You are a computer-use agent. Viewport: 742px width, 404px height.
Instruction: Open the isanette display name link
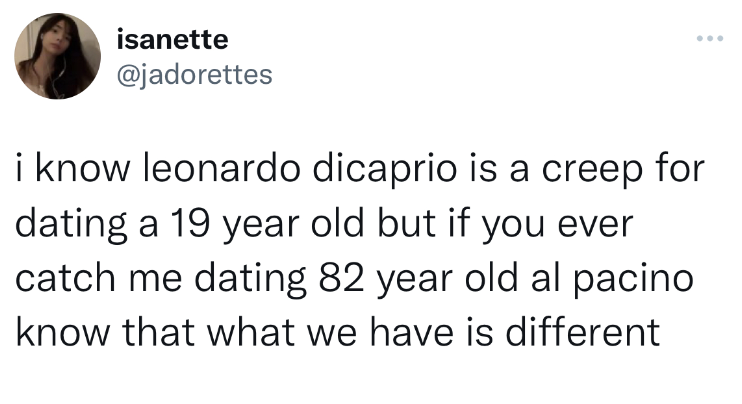point(173,39)
